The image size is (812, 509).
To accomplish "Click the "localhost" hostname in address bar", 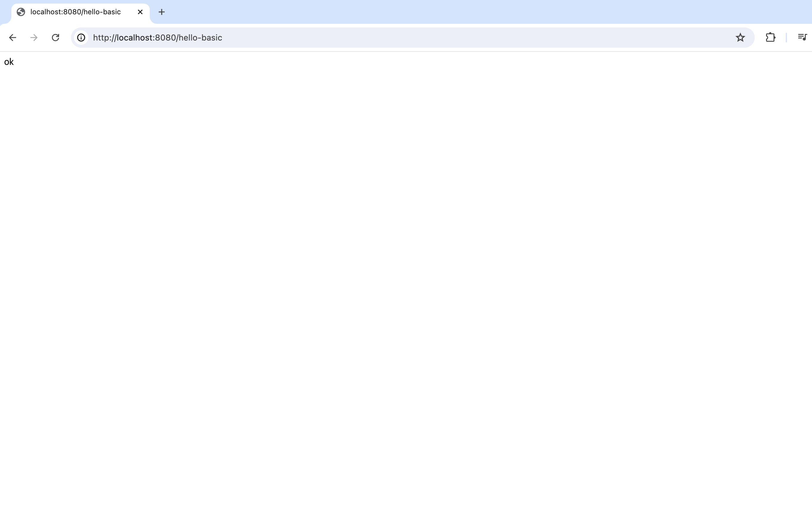I will point(135,37).
